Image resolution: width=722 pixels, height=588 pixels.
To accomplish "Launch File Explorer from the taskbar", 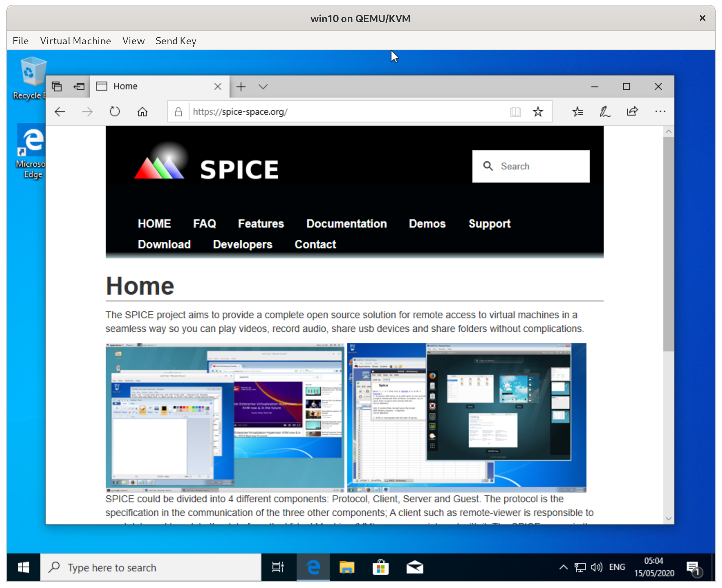I will (x=346, y=567).
